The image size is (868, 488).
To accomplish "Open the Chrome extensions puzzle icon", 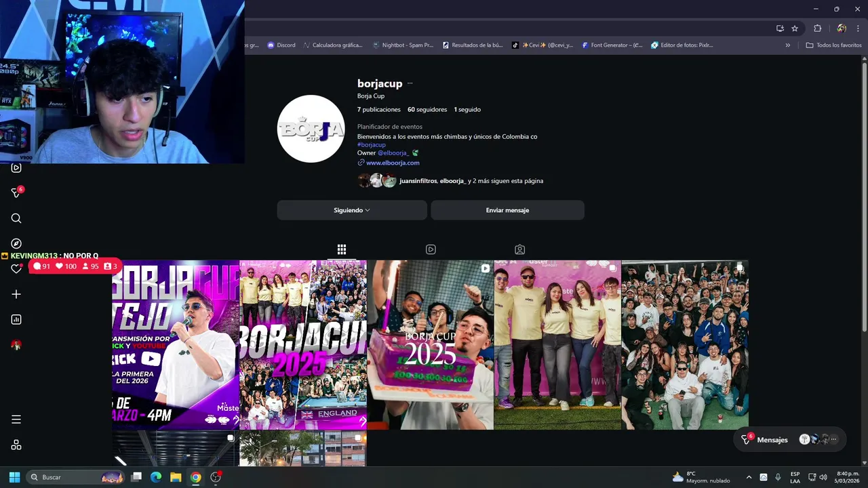I will click(817, 28).
